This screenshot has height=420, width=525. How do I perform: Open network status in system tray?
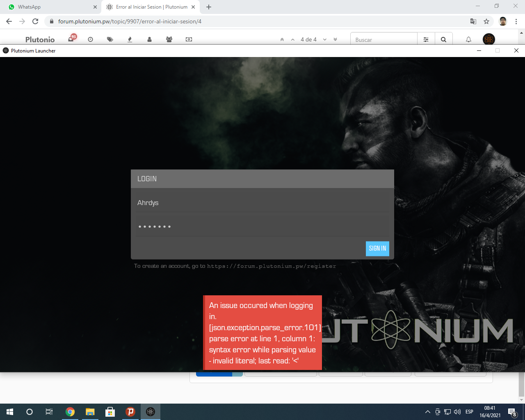click(x=447, y=412)
